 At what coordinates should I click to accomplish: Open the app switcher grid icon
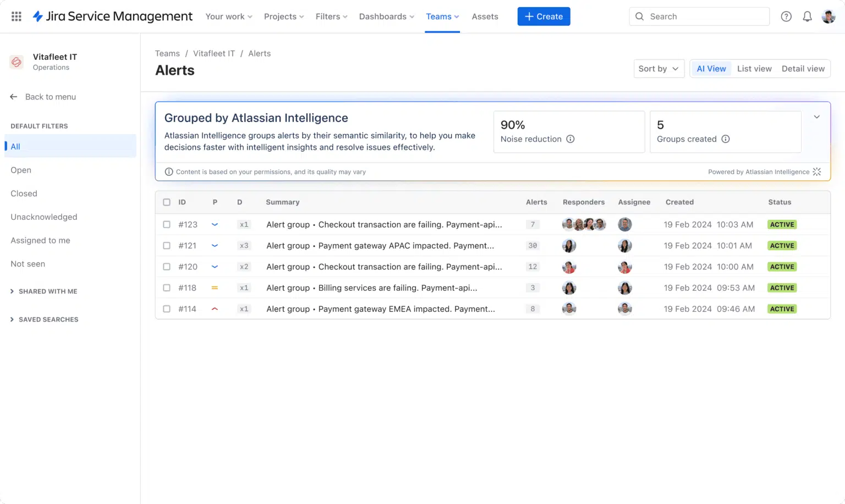tap(17, 16)
